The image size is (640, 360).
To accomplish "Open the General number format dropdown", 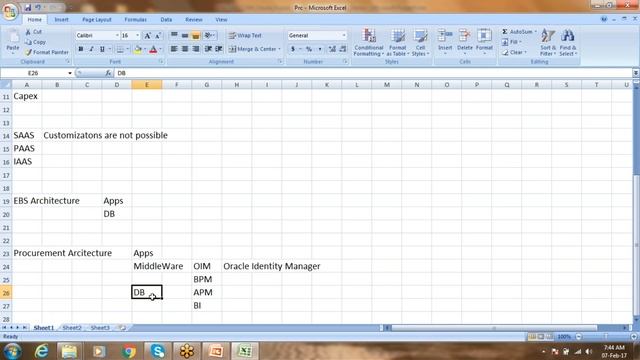I will pyautogui.click(x=344, y=36).
